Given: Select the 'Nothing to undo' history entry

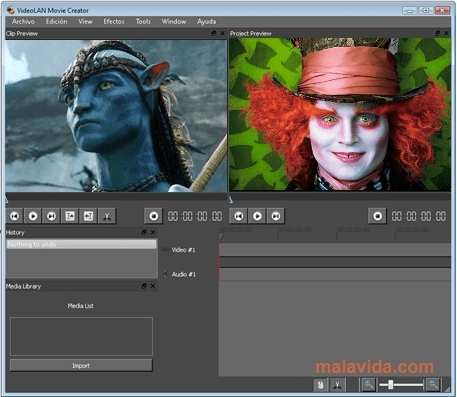Looking at the screenshot, I should (81, 244).
